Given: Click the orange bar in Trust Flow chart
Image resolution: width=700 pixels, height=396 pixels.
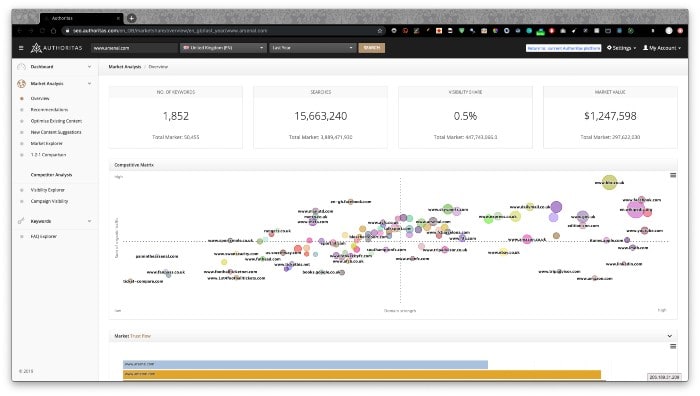Looking at the screenshot, I should click(362, 375).
